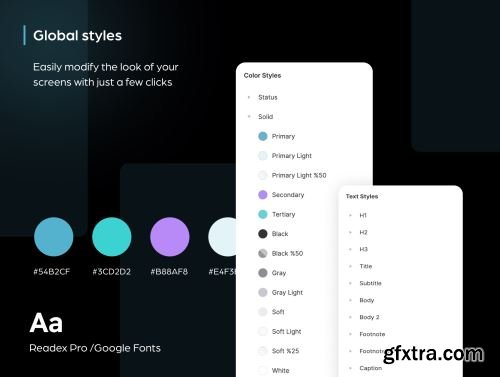Choose the Soft %25 swatch
The height and width of the screenshot is (377, 500).
coord(263,351)
